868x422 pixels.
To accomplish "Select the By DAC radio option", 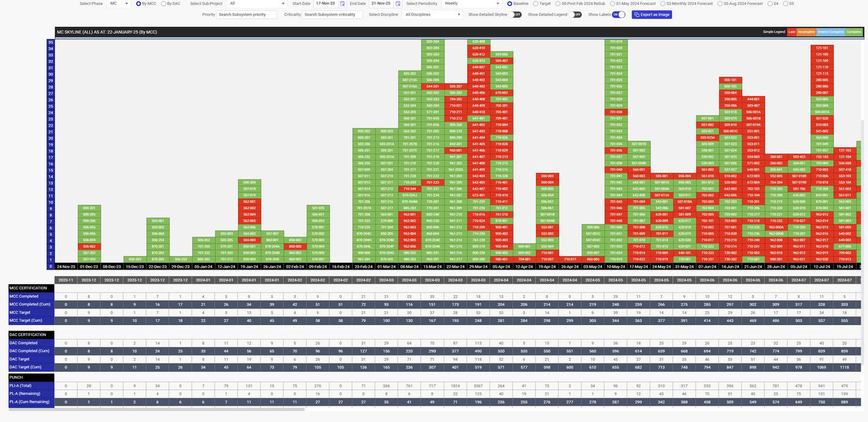I will 164,3.
